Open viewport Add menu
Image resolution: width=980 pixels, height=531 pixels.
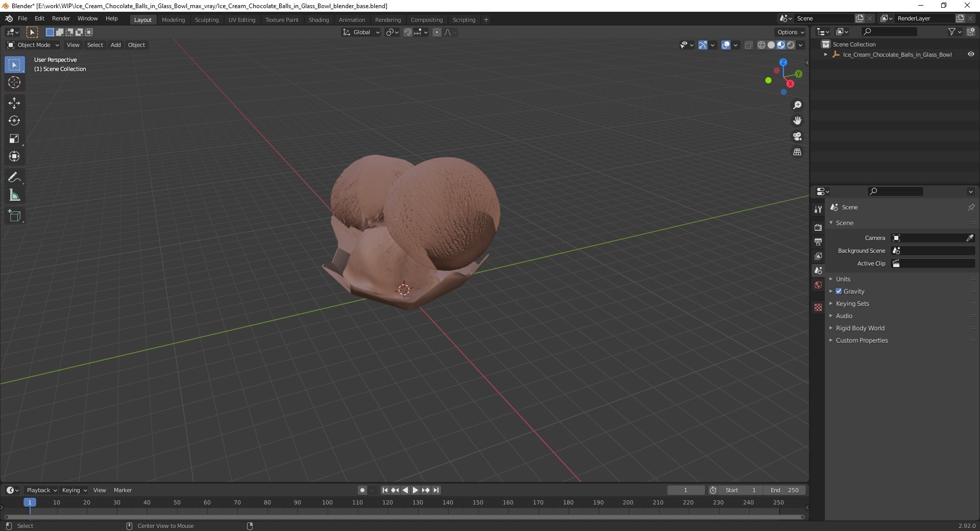[x=116, y=45]
